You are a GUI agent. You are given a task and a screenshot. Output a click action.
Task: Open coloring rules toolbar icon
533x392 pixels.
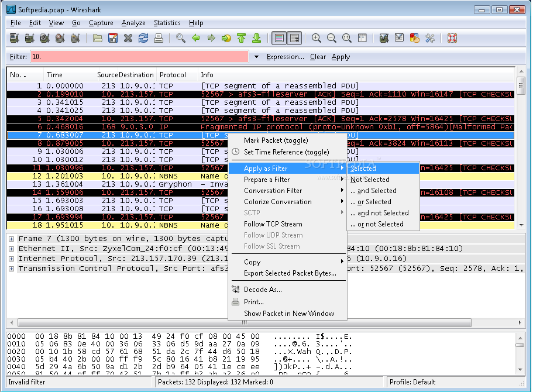pos(415,38)
